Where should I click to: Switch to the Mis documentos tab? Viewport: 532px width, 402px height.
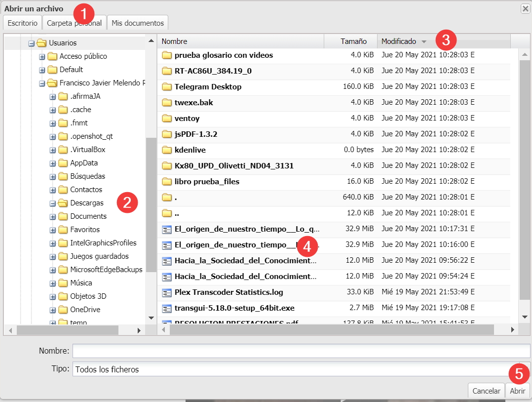click(137, 23)
